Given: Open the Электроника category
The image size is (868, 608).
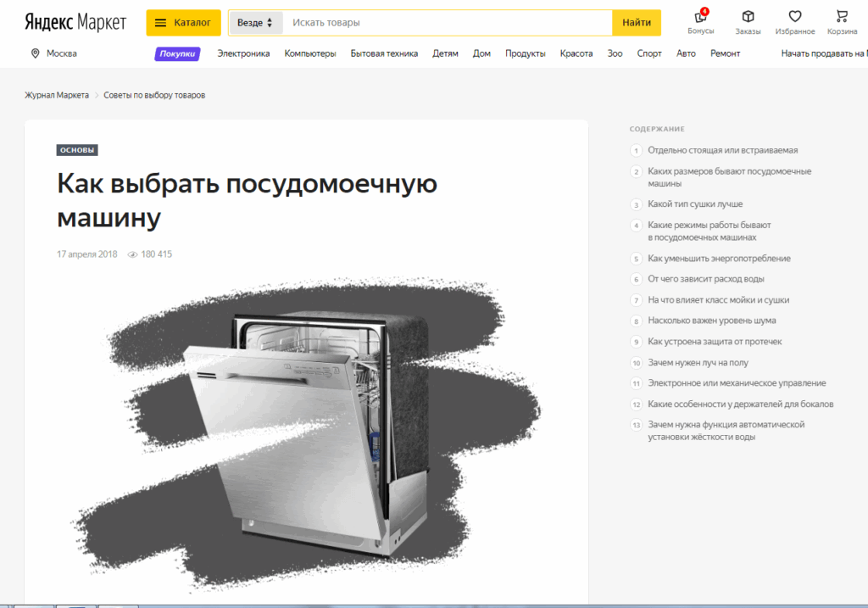Looking at the screenshot, I should (x=243, y=53).
